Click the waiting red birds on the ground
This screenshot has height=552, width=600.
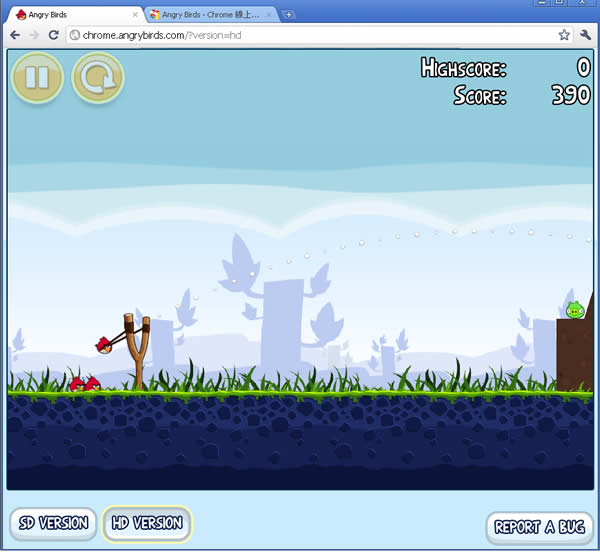click(85, 384)
